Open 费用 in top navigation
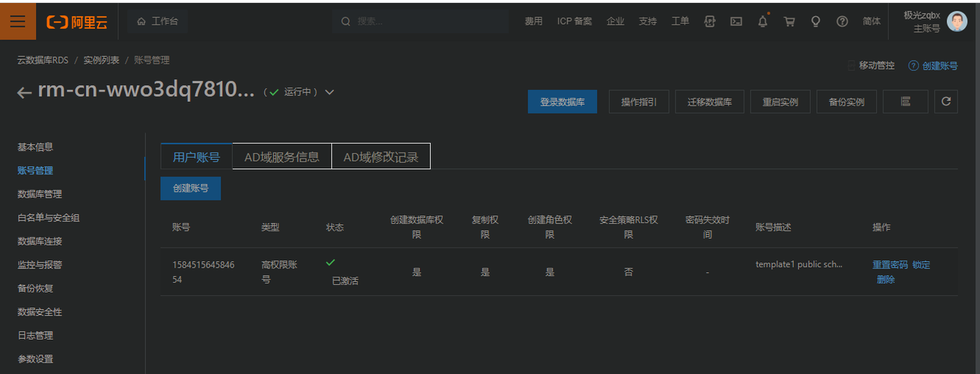980x374 pixels. [533, 22]
